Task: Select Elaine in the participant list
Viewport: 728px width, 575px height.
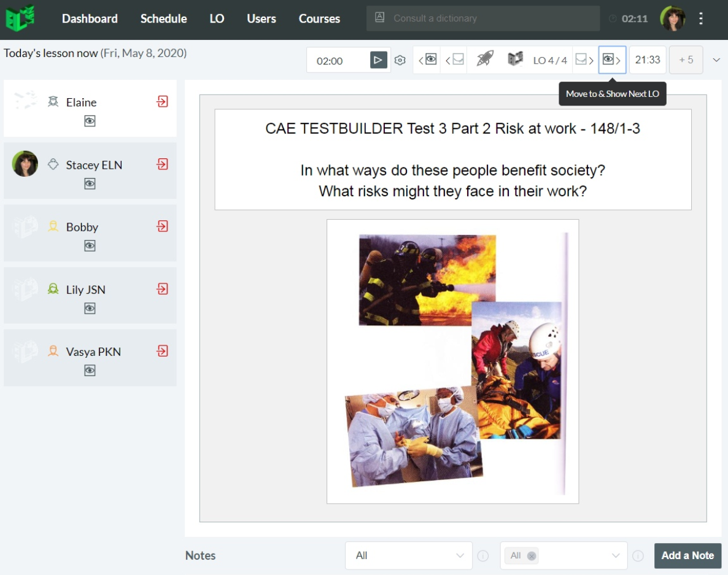Action: [x=90, y=108]
